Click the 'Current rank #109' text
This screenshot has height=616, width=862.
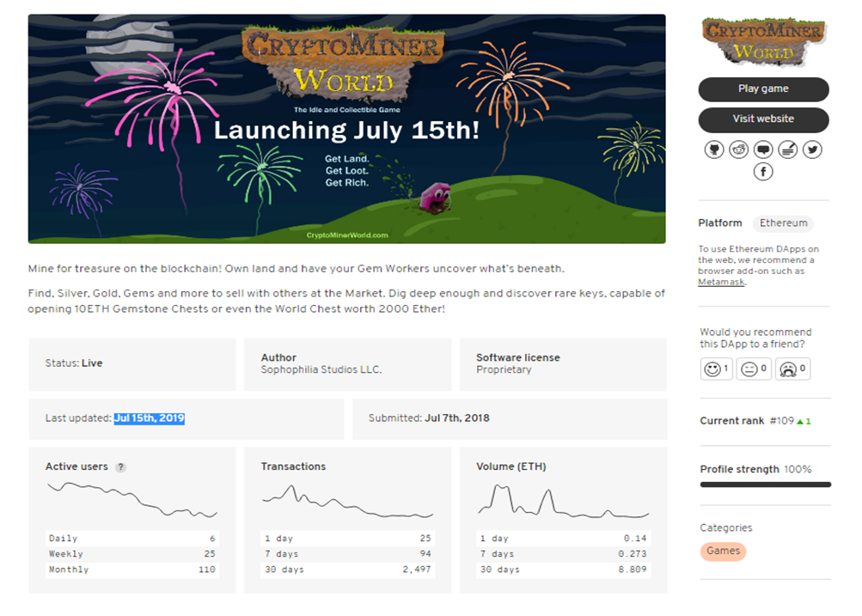(747, 421)
